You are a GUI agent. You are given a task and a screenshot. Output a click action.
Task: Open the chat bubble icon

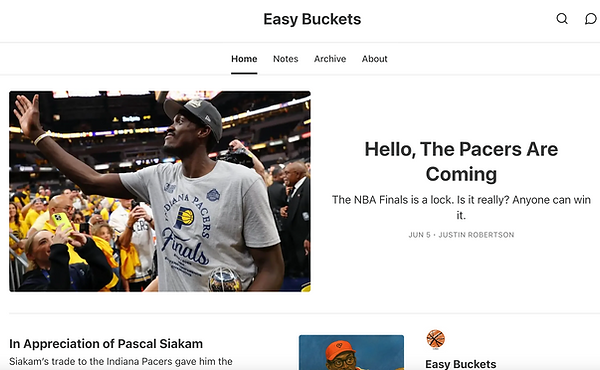click(591, 19)
